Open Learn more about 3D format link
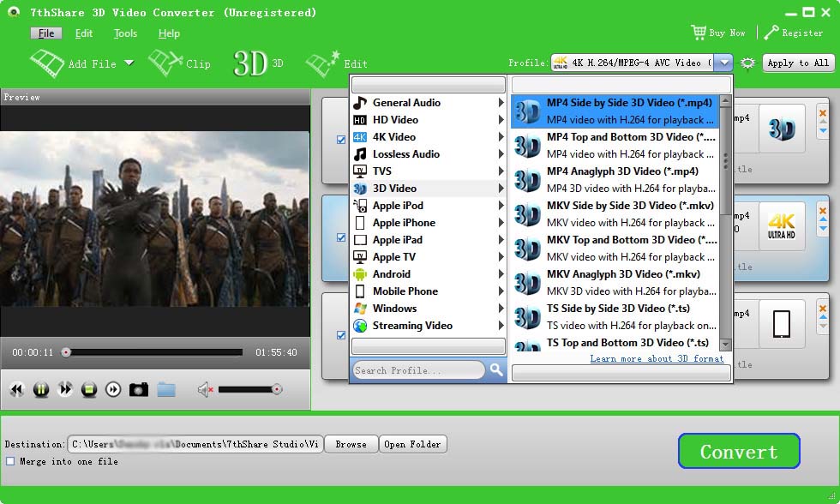The height and width of the screenshot is (504, 840). click(x=657, y=358)
